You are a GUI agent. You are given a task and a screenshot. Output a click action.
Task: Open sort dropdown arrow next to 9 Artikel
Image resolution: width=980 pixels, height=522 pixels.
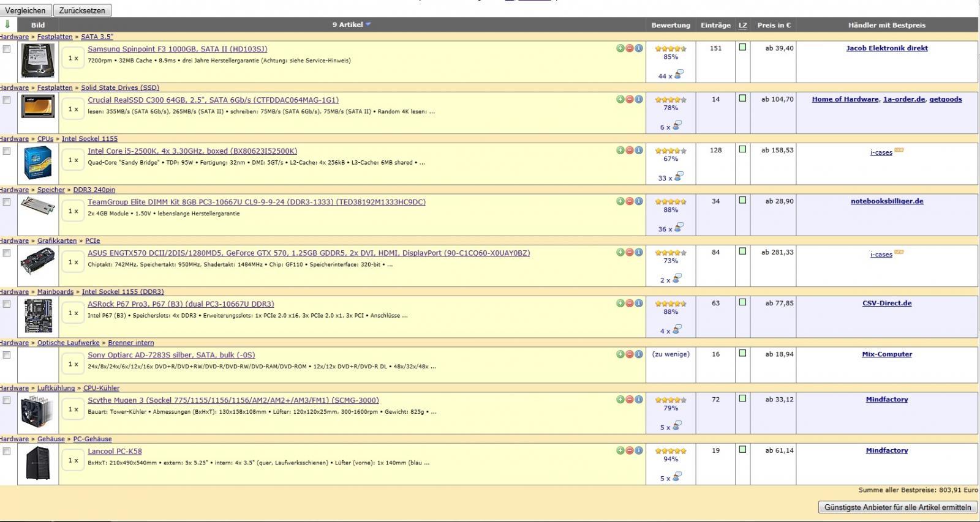(368, 24)
